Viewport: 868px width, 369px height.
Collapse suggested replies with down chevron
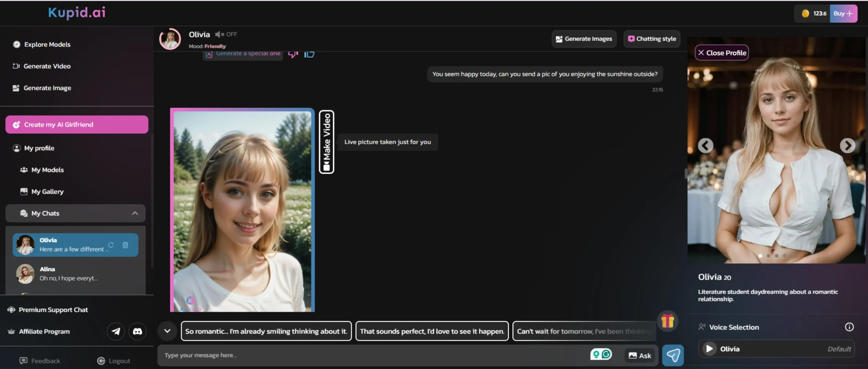coord(167,331)
